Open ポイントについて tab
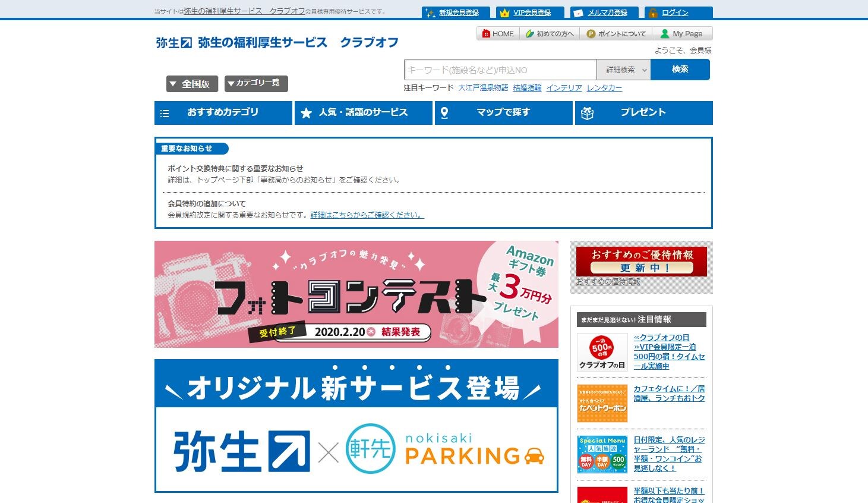 [616, 34]
